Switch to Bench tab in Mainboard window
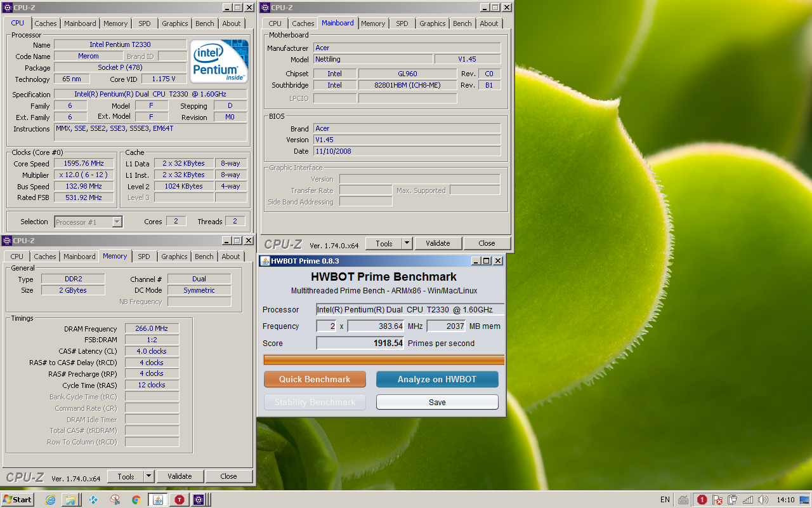Image resolution: width=812 pixels, height=508 pixels. click(462, 23)
